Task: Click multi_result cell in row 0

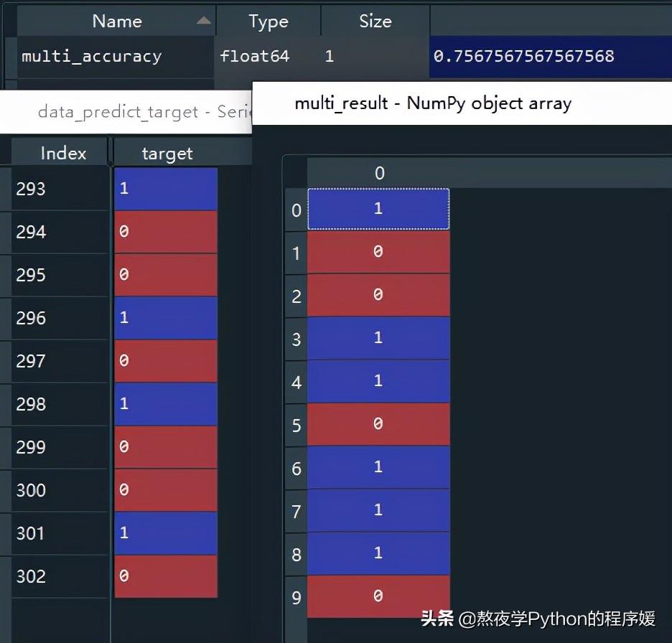Action: [x=379, y=209]
